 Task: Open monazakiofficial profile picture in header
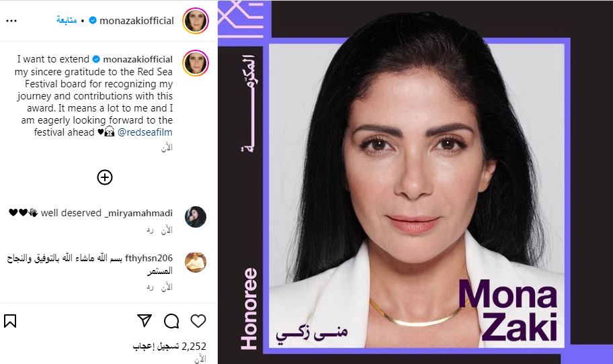pyautogui.click(x=196, y=21)
